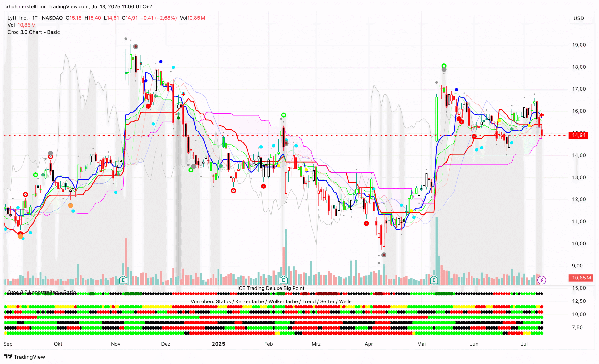Click the orange dot at the September low
The height and width of the screenshot is (364, 599).
[20, 236]
